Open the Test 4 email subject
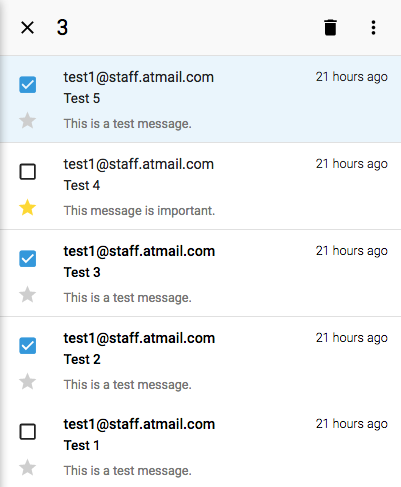 (82, 185)
